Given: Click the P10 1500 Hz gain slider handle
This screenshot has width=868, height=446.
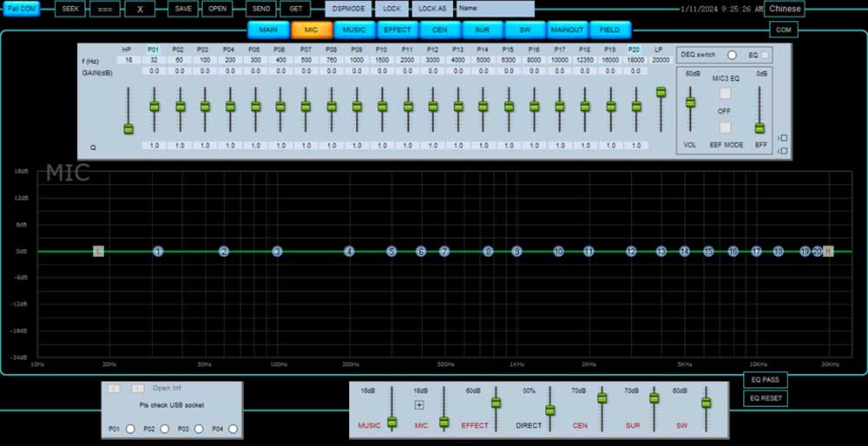Looking at the screenshot, I should coord(383,106).
